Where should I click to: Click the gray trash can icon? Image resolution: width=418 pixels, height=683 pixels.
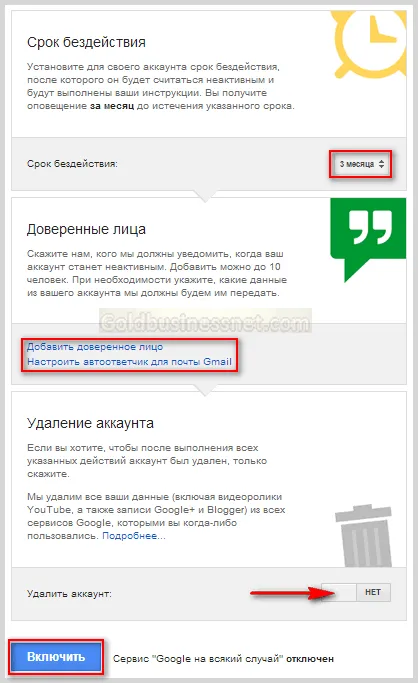point(365,536)
